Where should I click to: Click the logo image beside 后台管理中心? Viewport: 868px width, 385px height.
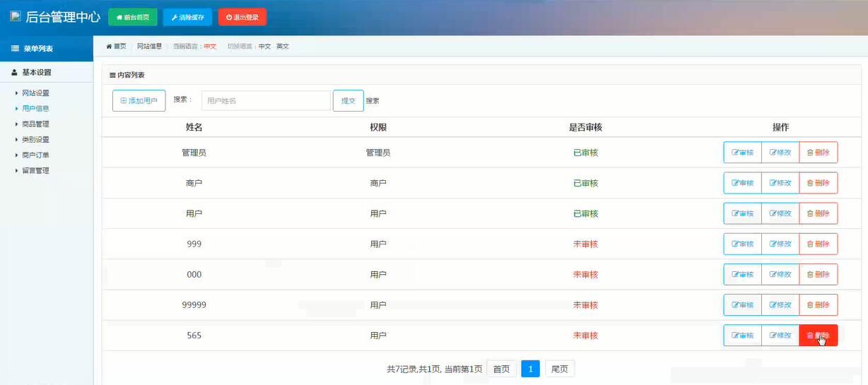point(15,16)
